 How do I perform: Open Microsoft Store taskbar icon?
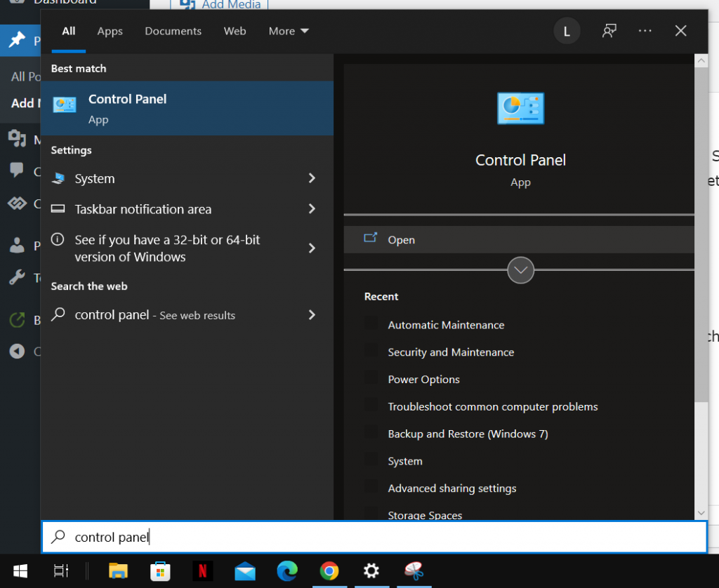[x=160, y=571]
